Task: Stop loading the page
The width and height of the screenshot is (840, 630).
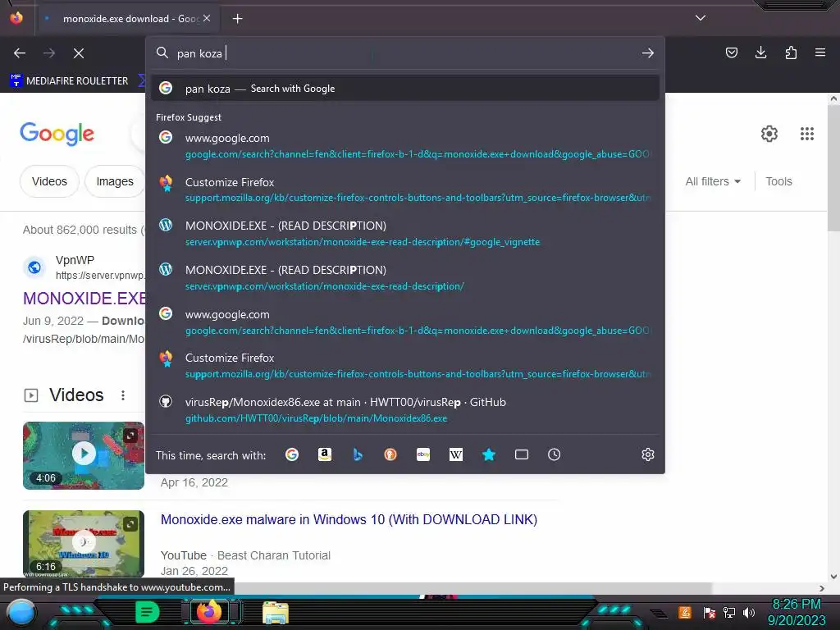Action: coord(79,53)
